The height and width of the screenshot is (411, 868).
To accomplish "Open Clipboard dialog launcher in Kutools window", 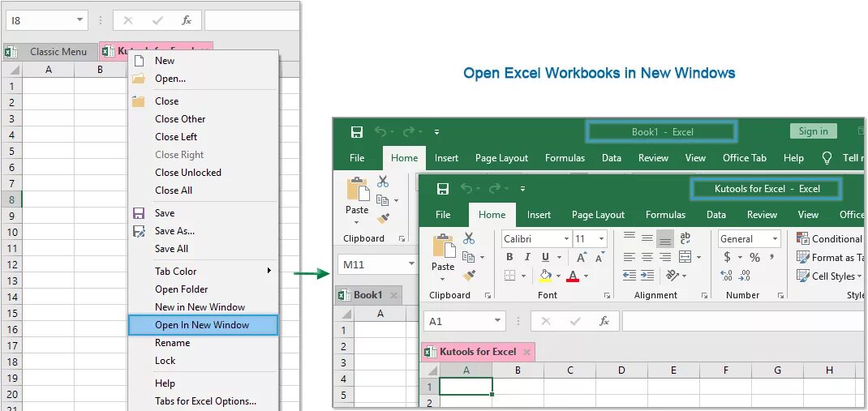I will pyautogui.click(x=488, y=296).
